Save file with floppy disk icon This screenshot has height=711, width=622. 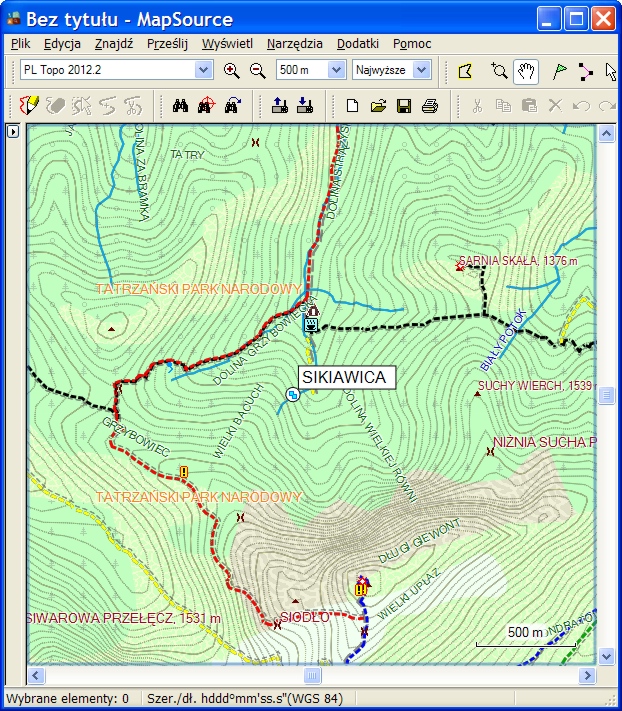pos(403,106)
